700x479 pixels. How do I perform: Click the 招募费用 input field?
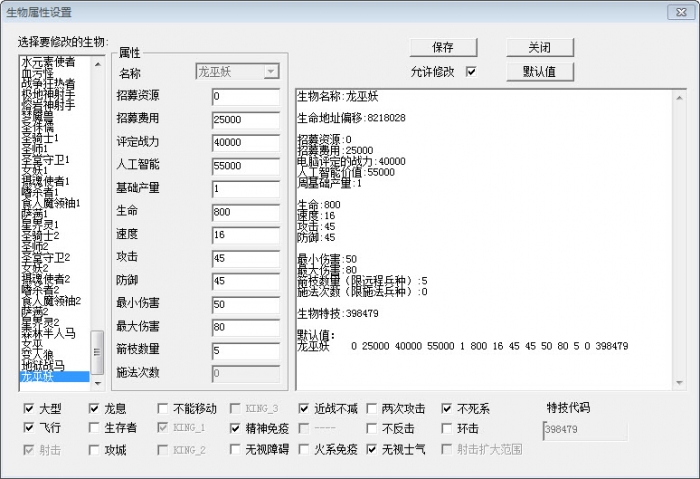click(x=245, y=119)
